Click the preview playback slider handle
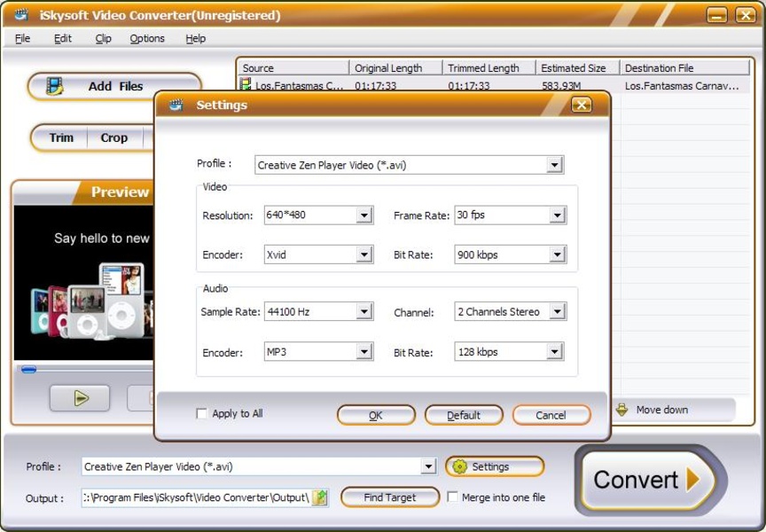766x532 pixels. [x=28, y=370]
